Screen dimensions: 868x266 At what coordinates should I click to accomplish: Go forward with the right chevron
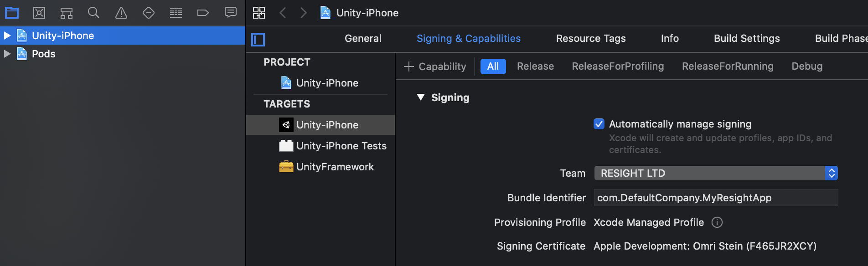(x=304, y=13)
